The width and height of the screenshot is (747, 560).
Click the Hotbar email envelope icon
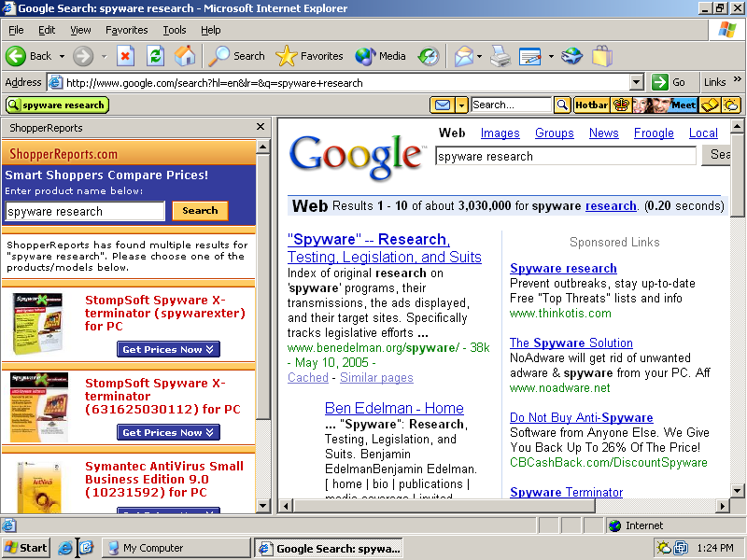pyautogui.click(x=443, y=105)
